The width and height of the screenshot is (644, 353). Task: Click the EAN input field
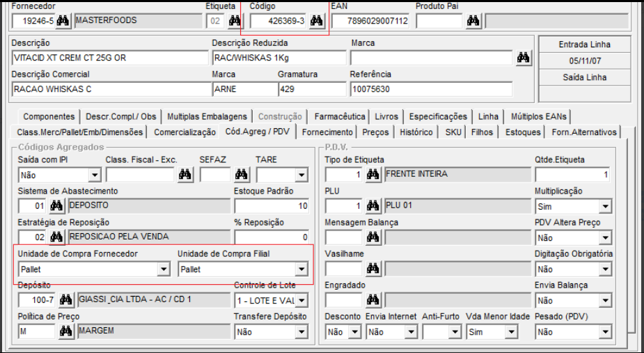pyautogui.click(x=371, y=21)
